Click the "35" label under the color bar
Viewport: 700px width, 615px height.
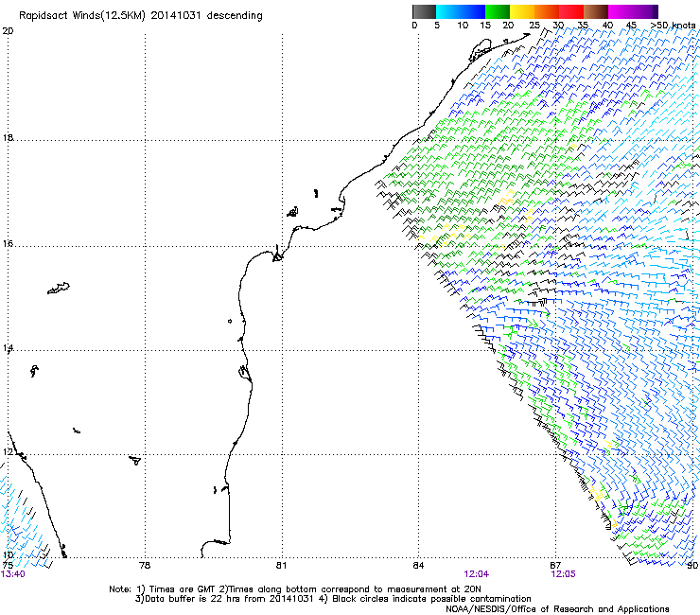[x=583, y=25]
